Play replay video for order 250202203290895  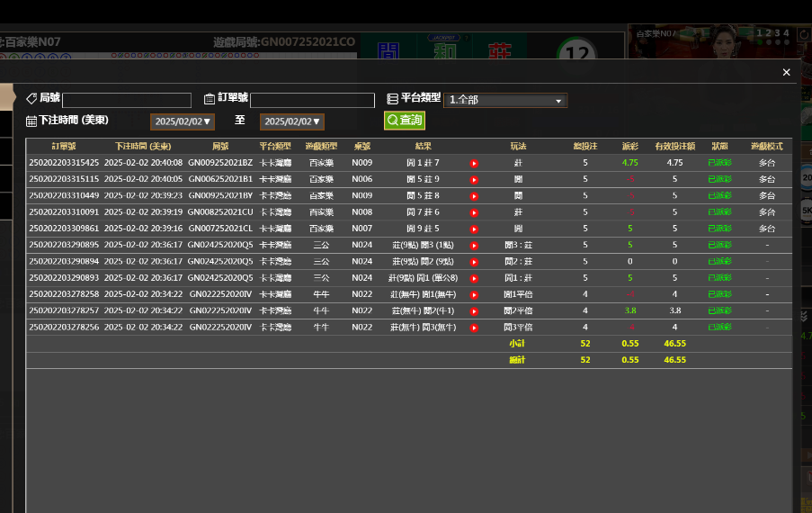coord(474,245)
